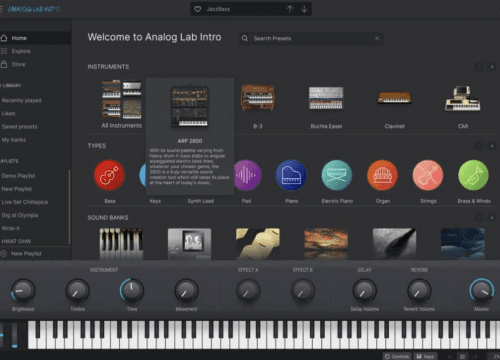Collapse the Playlists section
The width and height of the screenshot is (500, 360).
pyautogui.click(x=9, y=161)
